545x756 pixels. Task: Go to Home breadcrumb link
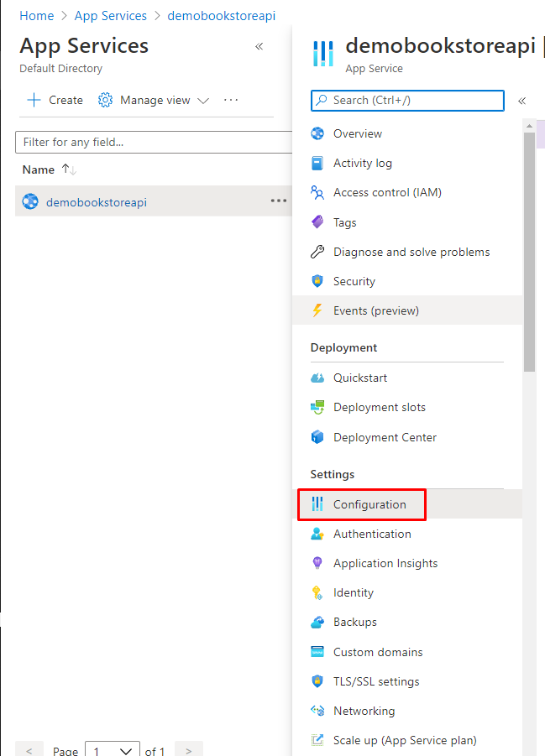[37, 16]
